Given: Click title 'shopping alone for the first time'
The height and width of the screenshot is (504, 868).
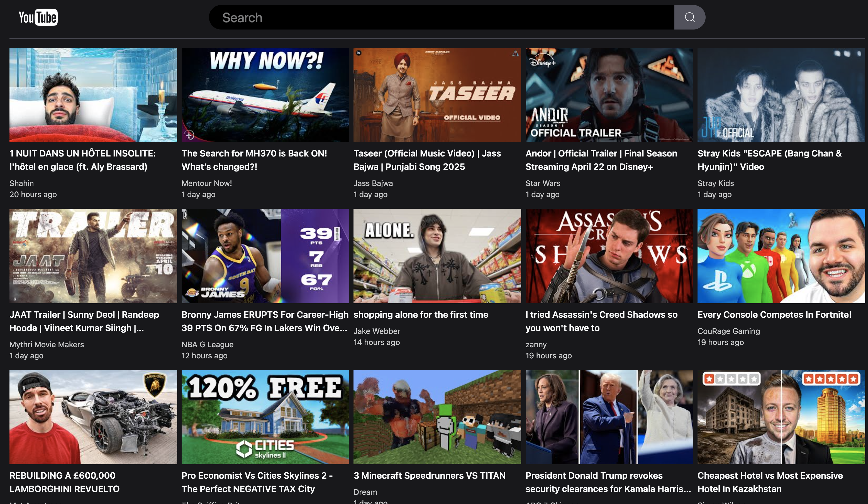Looking at the screenshot, I should (x=421, y=315).
